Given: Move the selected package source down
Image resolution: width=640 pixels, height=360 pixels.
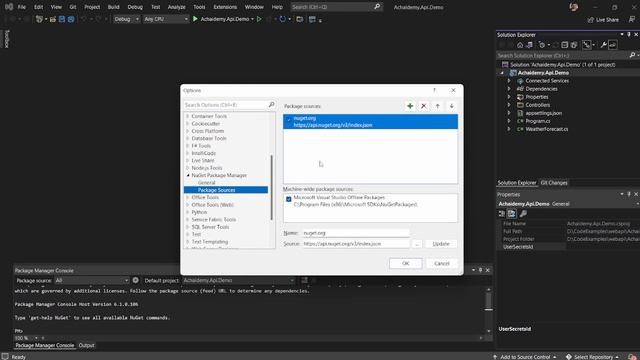Looking at the screenshot, I should pos(451,106).
